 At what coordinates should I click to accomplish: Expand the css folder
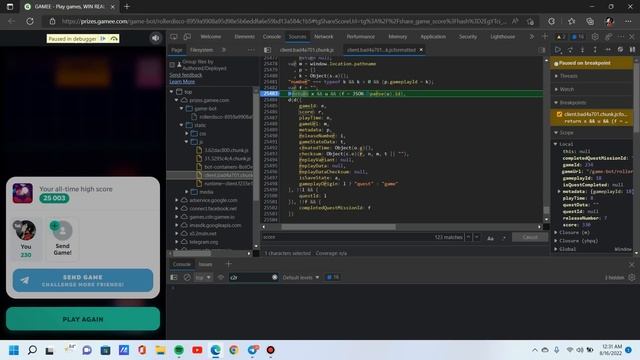187,133
